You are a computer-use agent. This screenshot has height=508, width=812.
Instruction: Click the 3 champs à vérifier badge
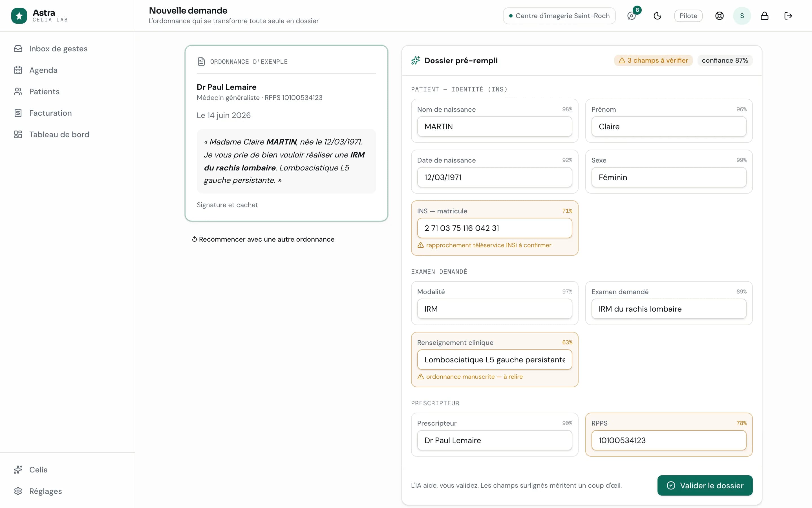(x=653, y=60)
